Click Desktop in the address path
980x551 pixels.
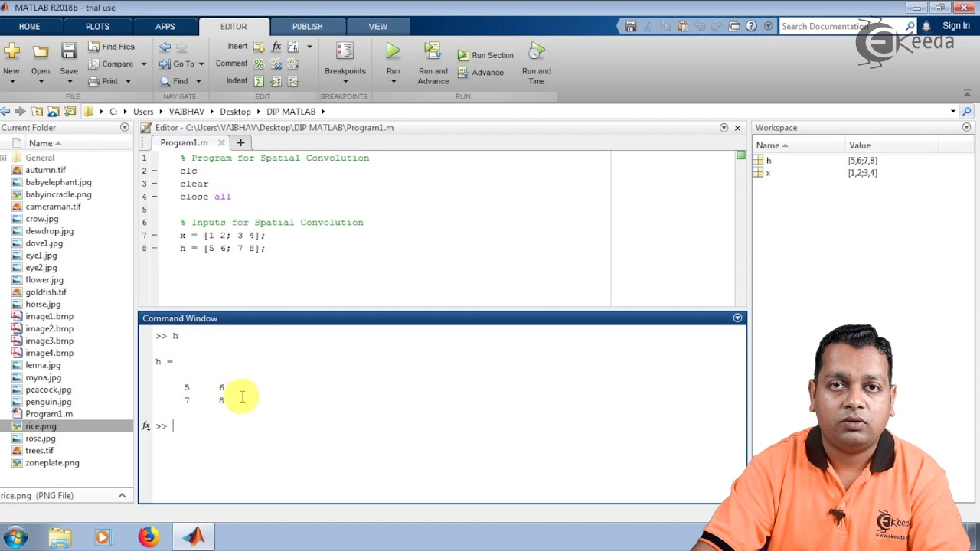coord(235,112)
